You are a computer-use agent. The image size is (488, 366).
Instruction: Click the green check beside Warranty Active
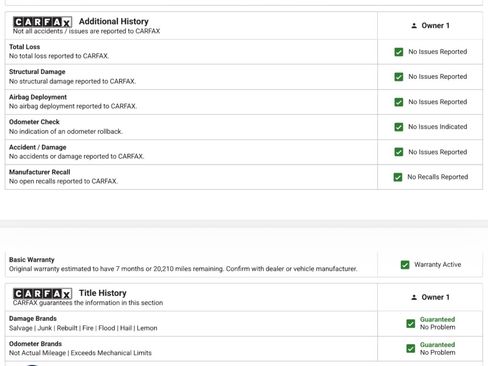(x=405, y=265)
